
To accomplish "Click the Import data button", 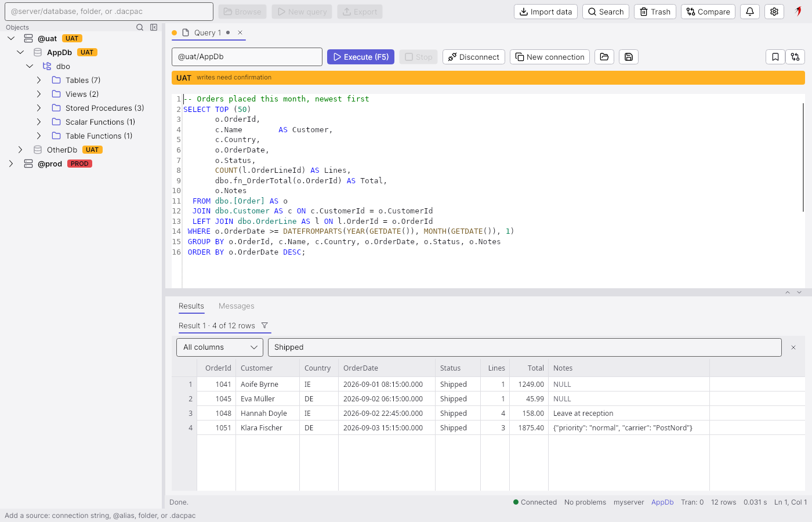I will (x=546, y=12).
